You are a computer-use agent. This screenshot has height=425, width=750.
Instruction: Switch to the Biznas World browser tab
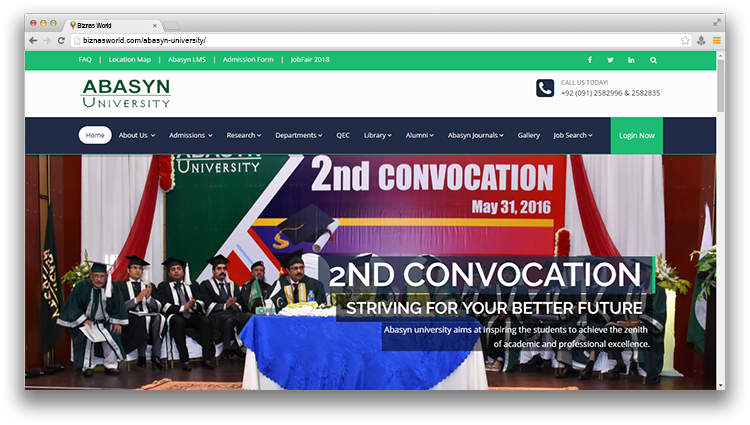(112, 25)
